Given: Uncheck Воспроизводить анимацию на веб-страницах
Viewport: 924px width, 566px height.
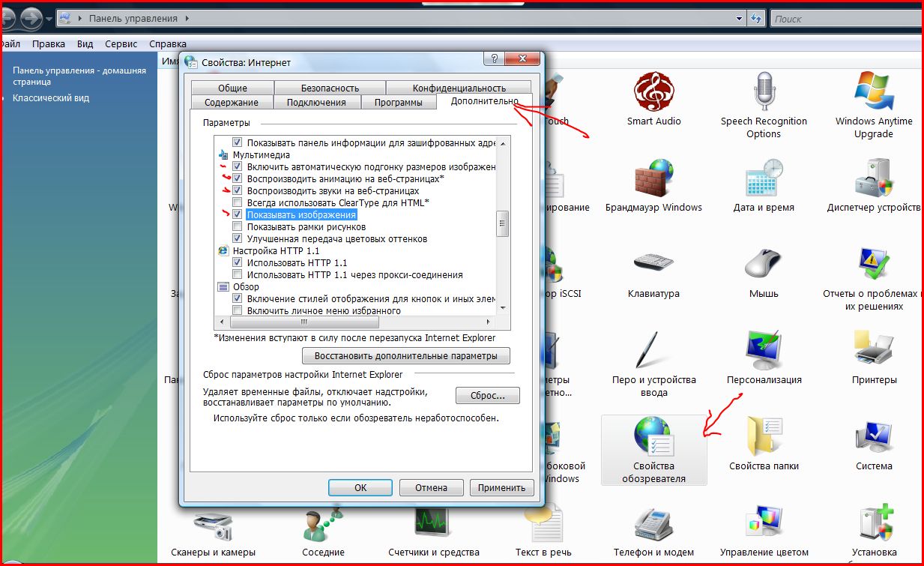Looking at the screenshot, I should pyautogui.click(x=238, y=178).
